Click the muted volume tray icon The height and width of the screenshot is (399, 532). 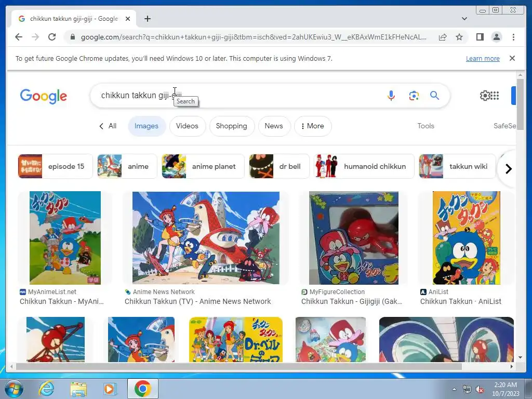pos(480,389)
